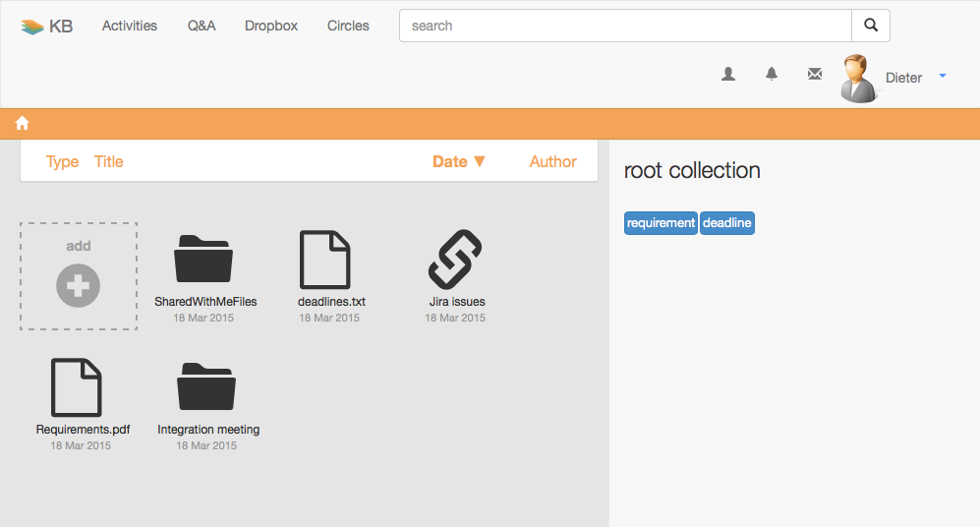The width and height of the screenshot is (980, 527).
Task: Sort files by Author
Action: [552, 161]
